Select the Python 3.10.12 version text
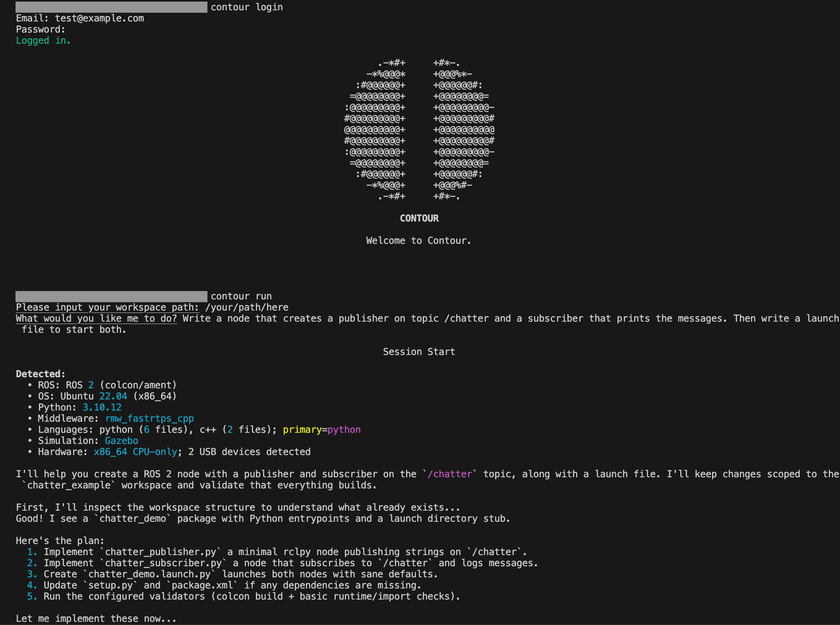This screenshot has height=625, width=840. pyautogui.click(x=102, y=407)
